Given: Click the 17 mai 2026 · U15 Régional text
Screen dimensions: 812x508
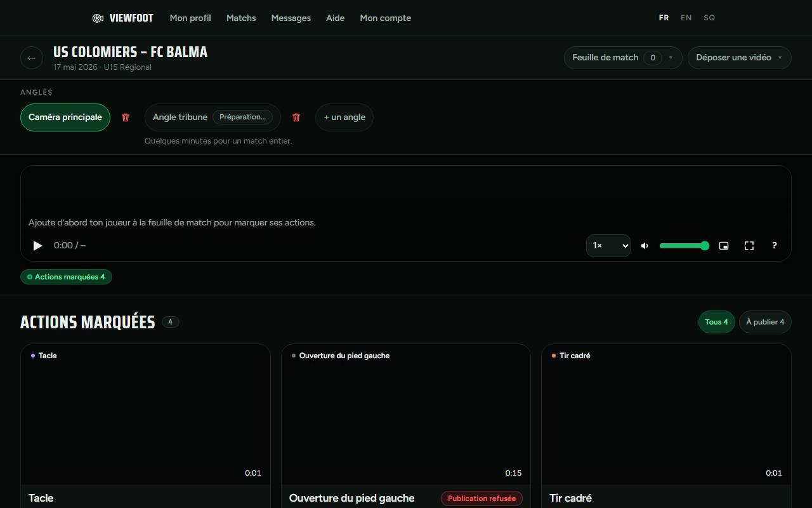Looking at the screenshot, I should pyautogui.click(x=103, y=67).
